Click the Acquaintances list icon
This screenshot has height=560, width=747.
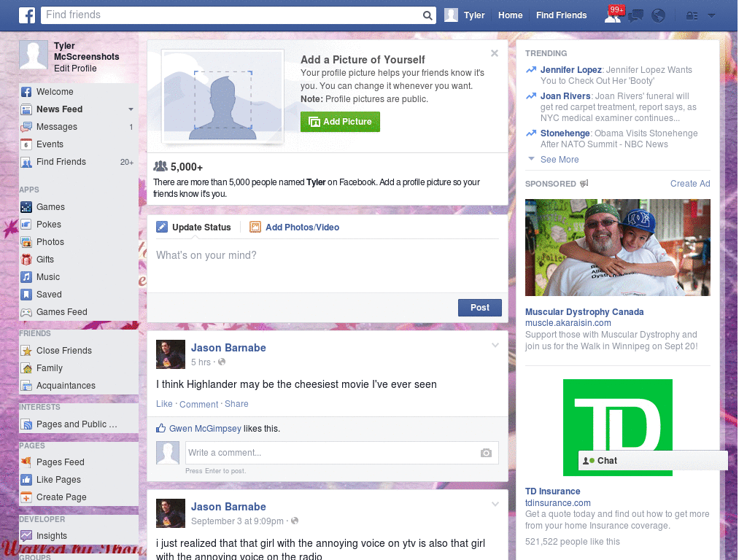(x=26, y=386)
